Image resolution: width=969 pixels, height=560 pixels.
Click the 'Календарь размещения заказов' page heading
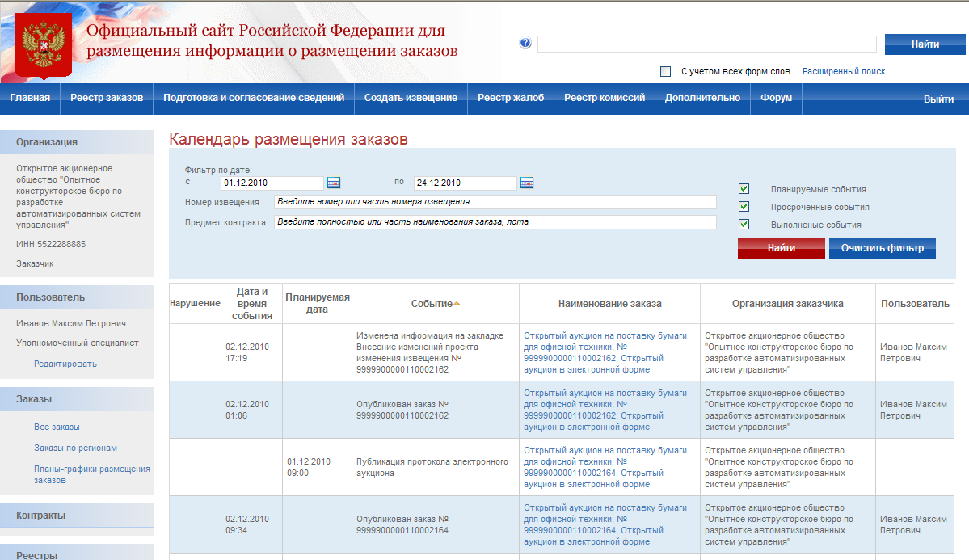[x=289, y=139]
